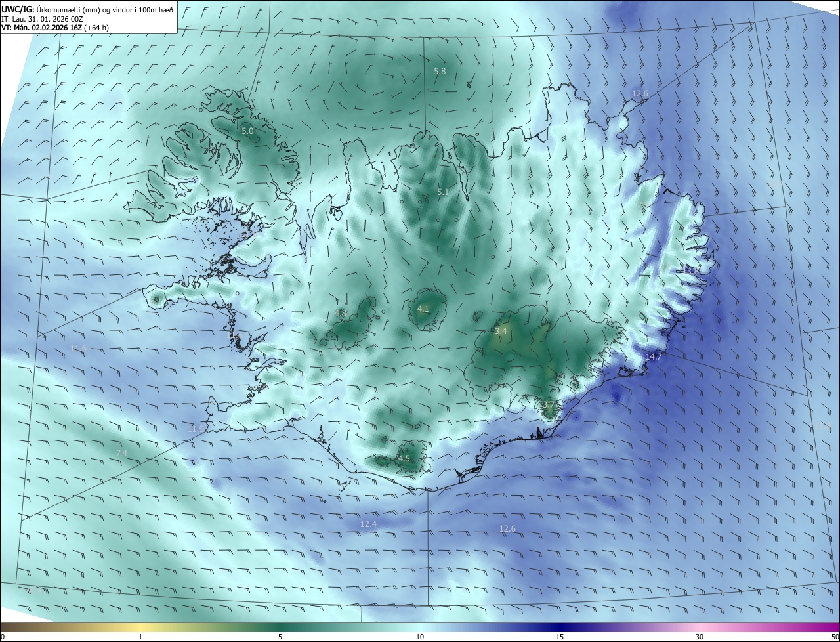Click the color scale tick label 1
The height and width of the screenshot is (642, 840).
click(x=140, y=637)
